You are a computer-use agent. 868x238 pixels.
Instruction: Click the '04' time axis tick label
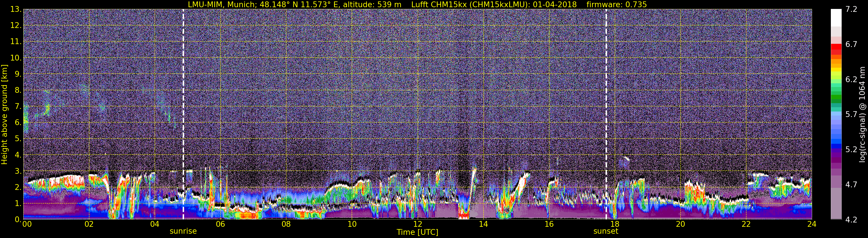coord(155,224)
